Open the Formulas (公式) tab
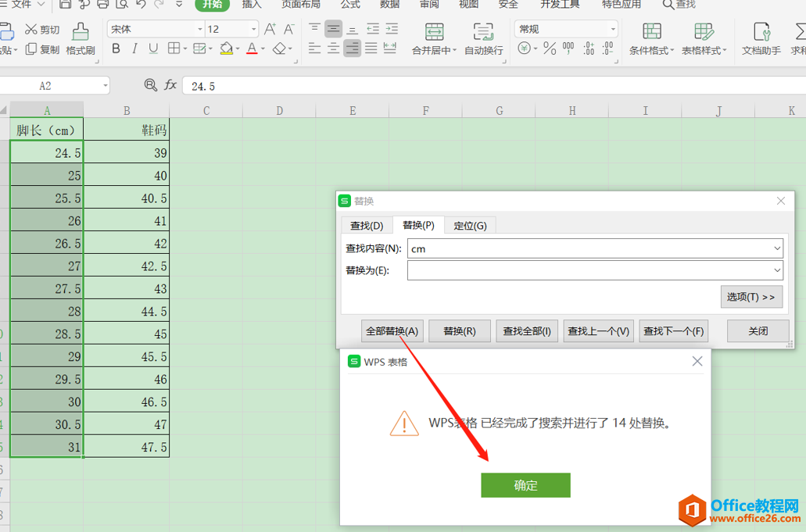Viewport: 806px width, 532px height. click(x=350, y=5)
